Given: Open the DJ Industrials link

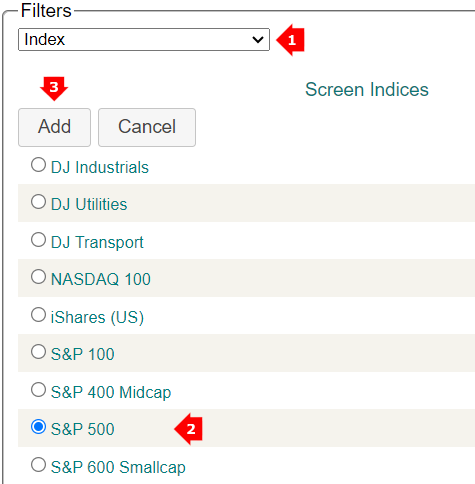Looking at the screenshot, I should coord(100,167).
